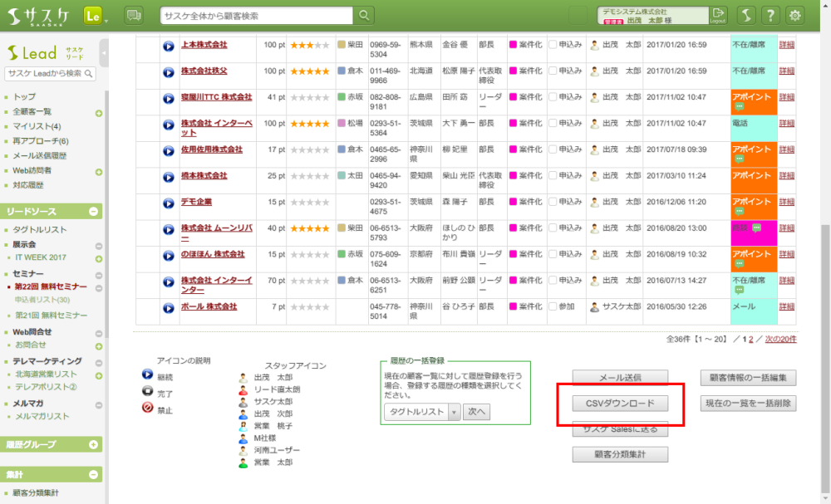Click the CSVダウンロード button
Viewport: 831px width, 504px height.
tap(620, 404)
